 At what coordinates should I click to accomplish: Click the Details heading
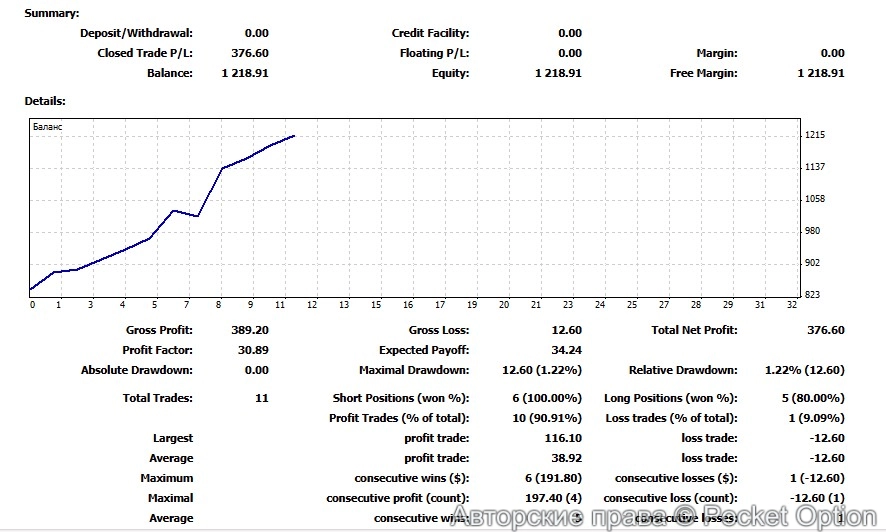tap(45, 101)
